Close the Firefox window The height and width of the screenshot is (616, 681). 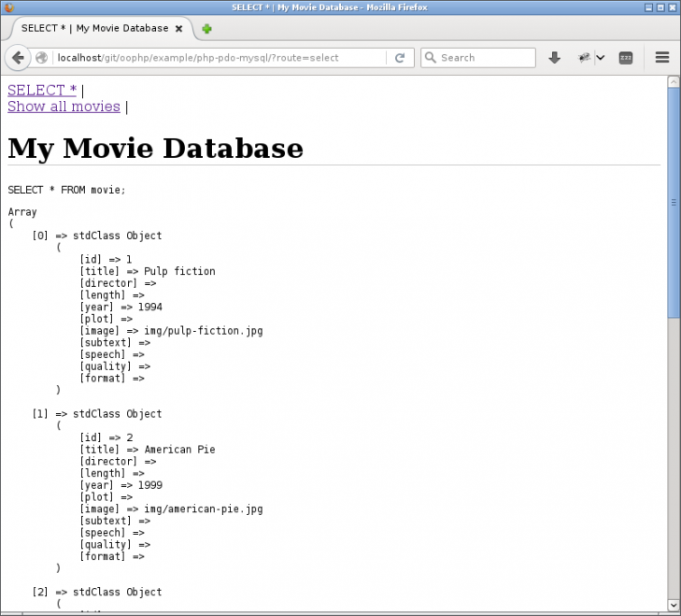672,7
